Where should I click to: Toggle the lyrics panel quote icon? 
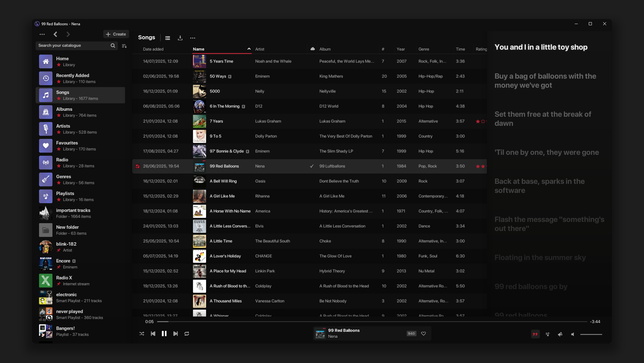click(535, 334)
